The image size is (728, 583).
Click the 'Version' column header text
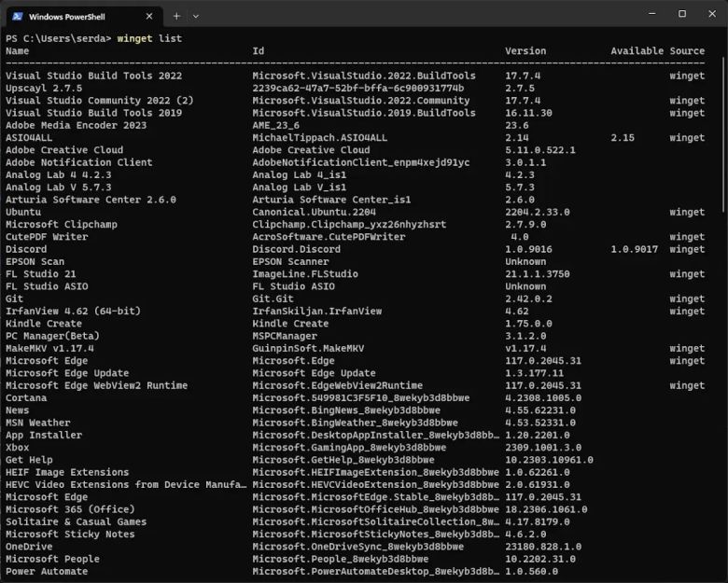[525, 50]
